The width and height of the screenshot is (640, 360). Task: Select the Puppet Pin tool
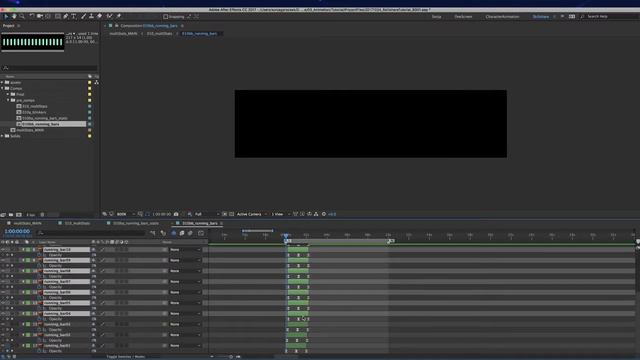118,16
